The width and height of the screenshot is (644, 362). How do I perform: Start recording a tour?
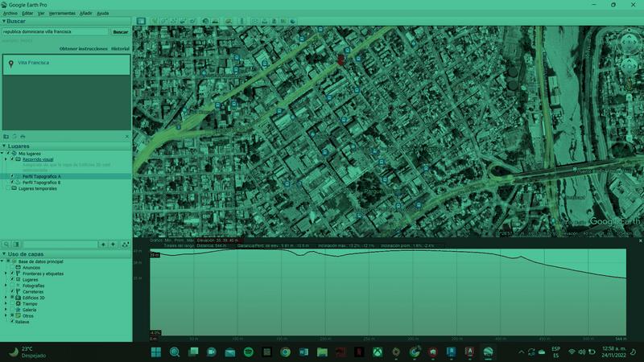(192, 21)
